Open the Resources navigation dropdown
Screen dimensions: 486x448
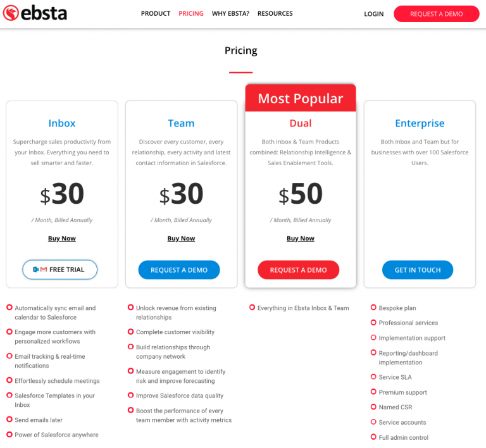(x=275, y=13)
